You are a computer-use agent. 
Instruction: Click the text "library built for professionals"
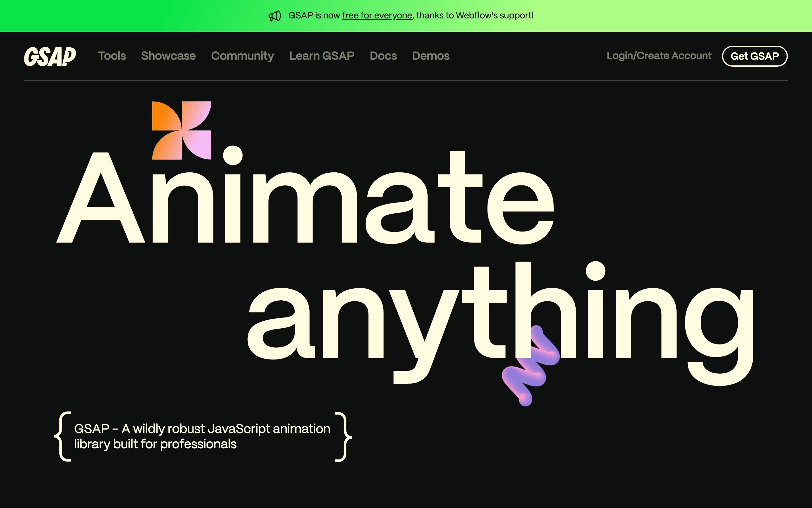155,444
